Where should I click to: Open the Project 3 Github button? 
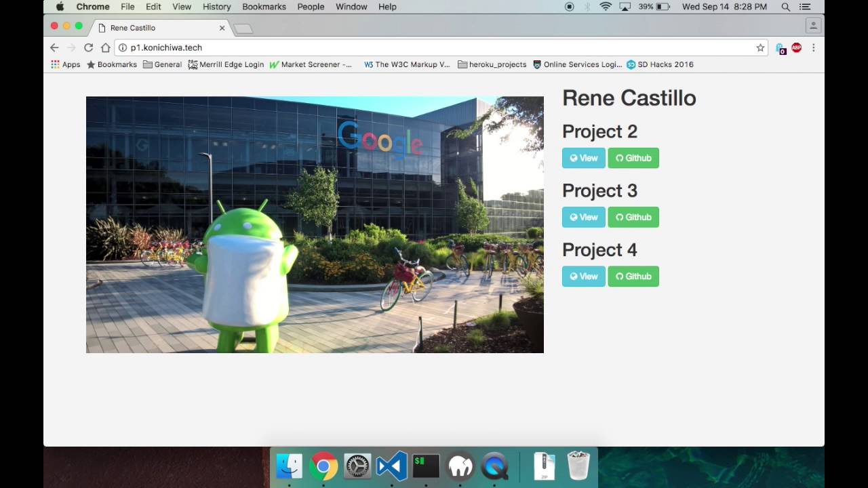point(633,217)
